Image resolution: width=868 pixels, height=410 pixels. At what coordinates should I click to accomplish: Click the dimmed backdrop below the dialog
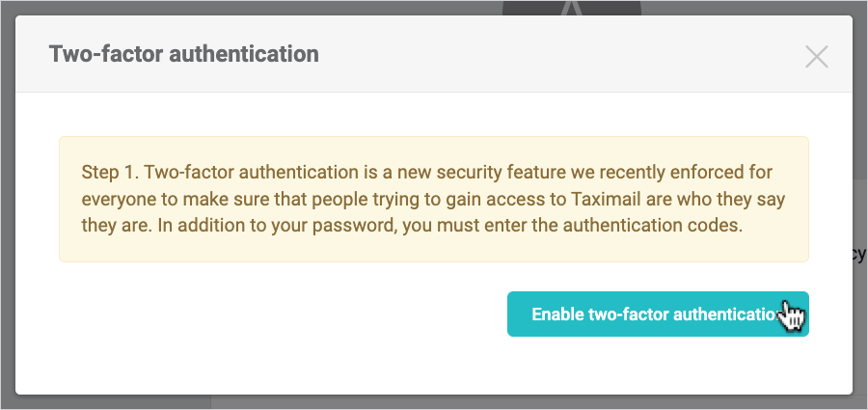tap(434, 402)
